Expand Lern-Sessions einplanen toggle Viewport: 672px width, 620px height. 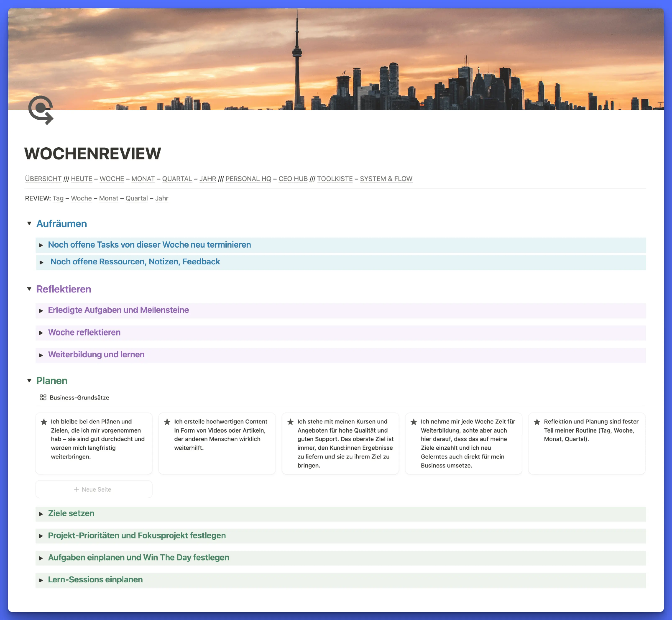(41, 580)
